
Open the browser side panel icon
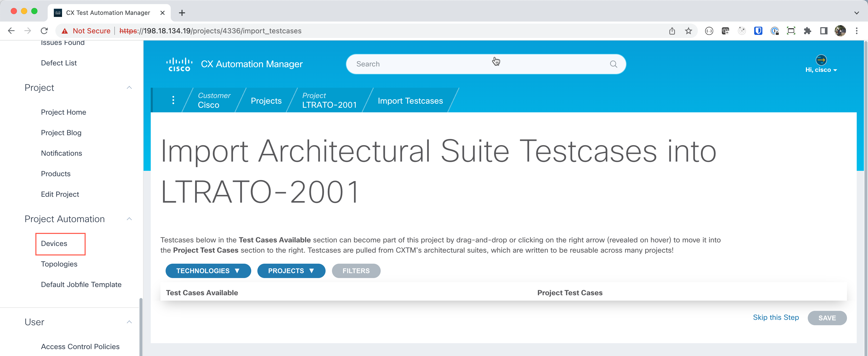point(824,31)
